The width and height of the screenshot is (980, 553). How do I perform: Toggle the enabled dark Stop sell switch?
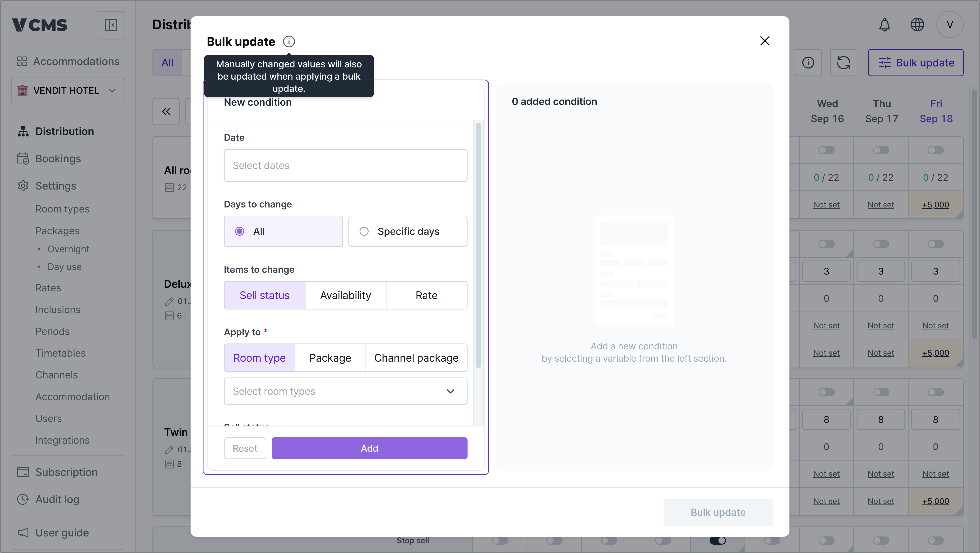[718, 541]
